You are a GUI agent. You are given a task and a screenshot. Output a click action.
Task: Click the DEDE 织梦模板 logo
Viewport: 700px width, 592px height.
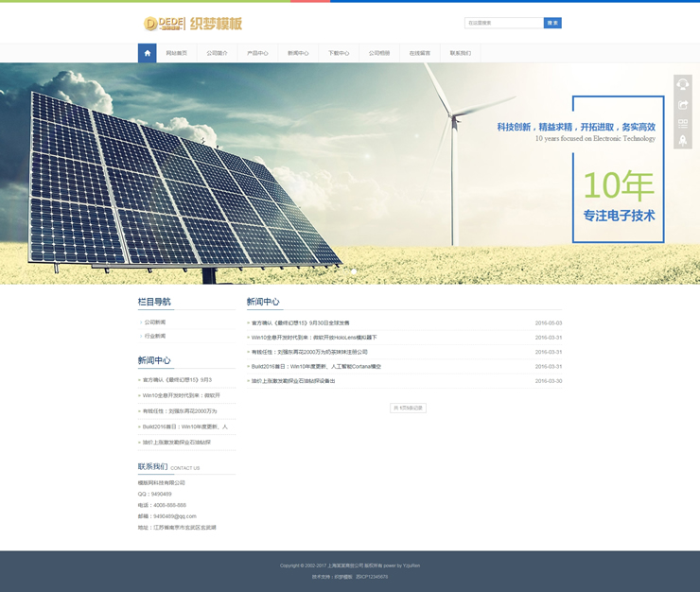[x=193, y=23]
